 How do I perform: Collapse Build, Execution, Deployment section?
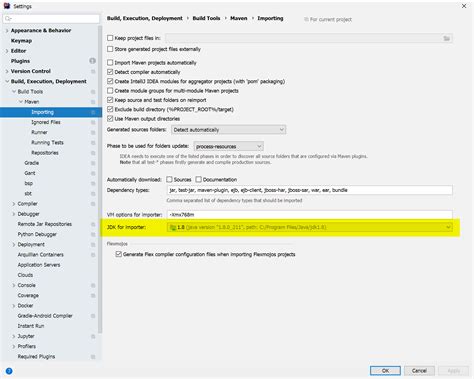[x=7, y=81]
